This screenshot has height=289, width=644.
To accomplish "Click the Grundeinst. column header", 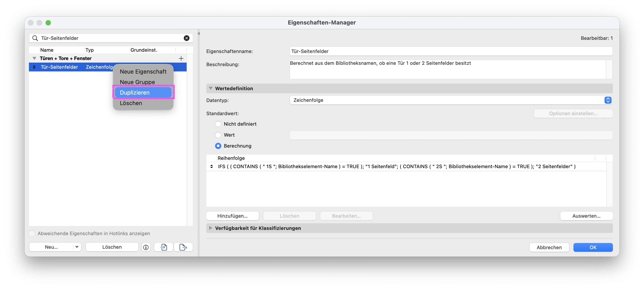I will coord(152,50).
